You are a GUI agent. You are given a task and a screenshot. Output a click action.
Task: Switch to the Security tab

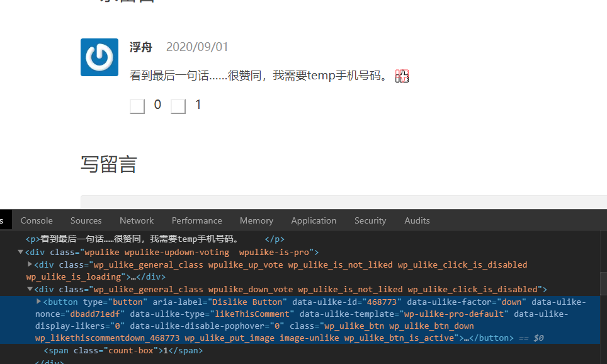[370, 220]
